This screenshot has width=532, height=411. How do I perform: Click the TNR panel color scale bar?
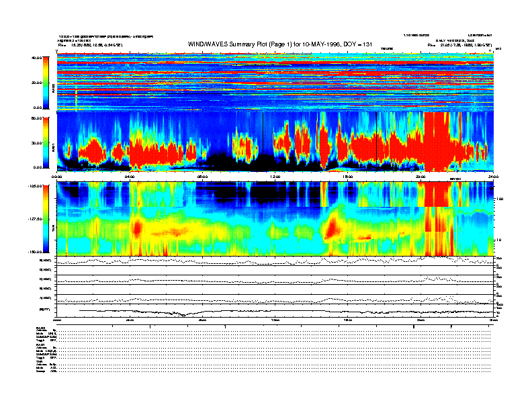(46, 219)
